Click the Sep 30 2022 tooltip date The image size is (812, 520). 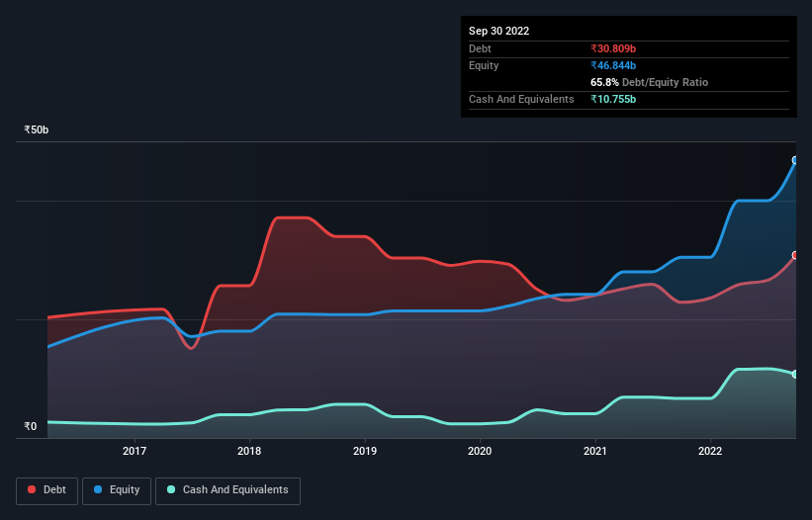(498, 31)
